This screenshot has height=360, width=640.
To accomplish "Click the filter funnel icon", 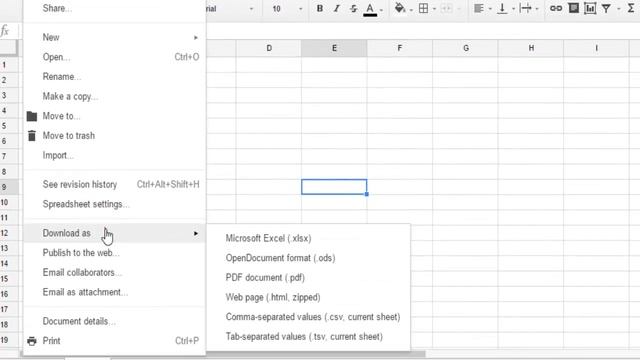I will click(x=607, y=8).
